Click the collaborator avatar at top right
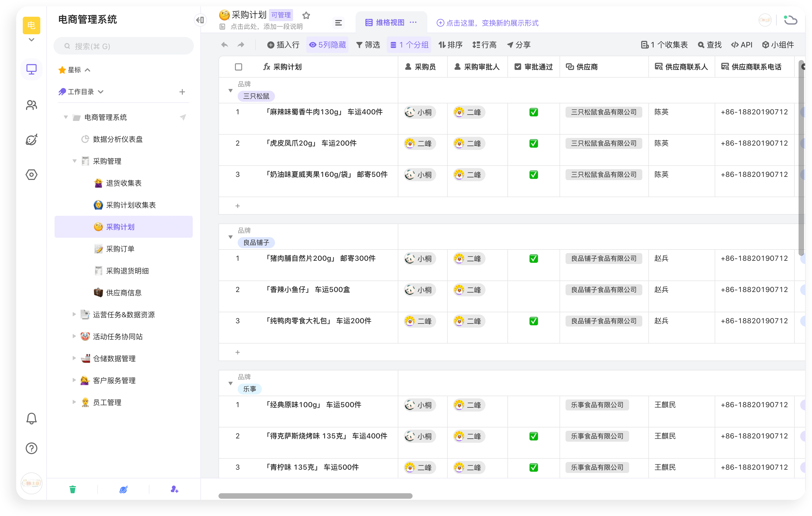This screenshot has height=516, width=812. 765,20
